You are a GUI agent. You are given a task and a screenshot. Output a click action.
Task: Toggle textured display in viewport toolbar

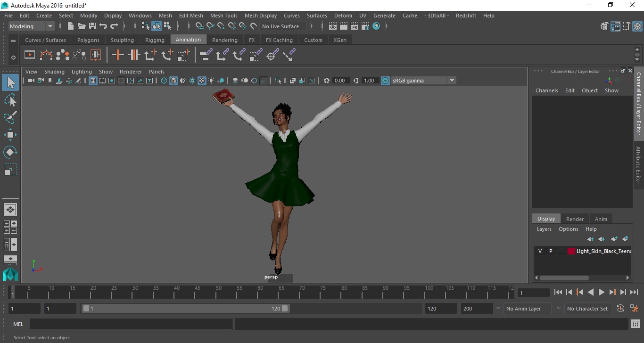(202, 81)
